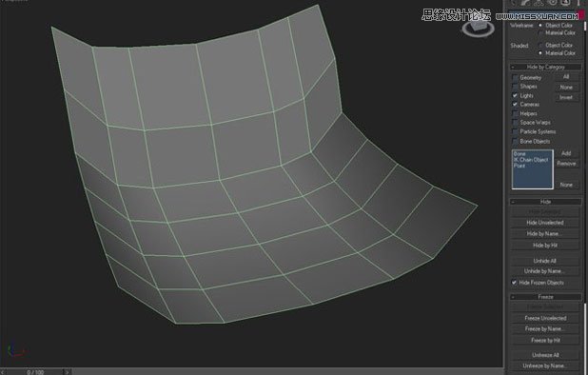Click None button beside Shapes
The width and height of the screenshot is (588, 375).
(566, 87)
